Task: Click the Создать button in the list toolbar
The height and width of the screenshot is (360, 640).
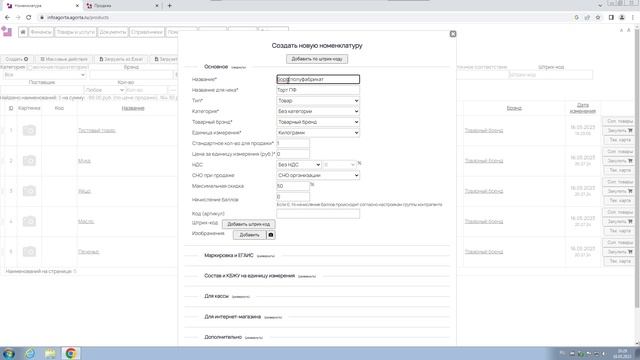Action: pos(17,59)
